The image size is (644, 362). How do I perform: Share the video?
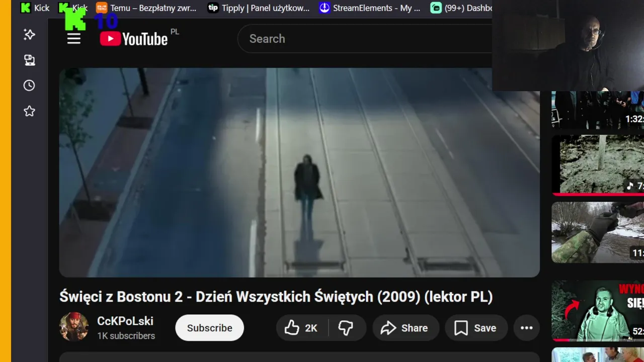pyautogui.click(x=406, y=328)
